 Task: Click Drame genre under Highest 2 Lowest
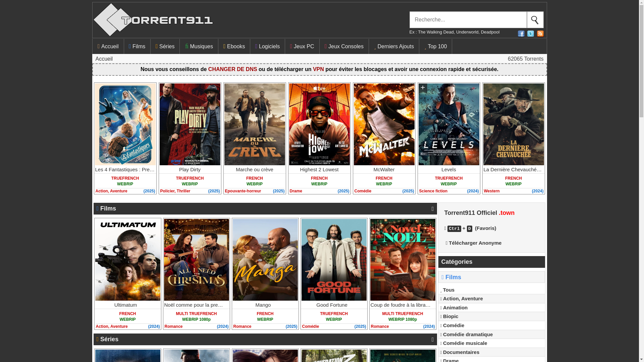(296, 191)
